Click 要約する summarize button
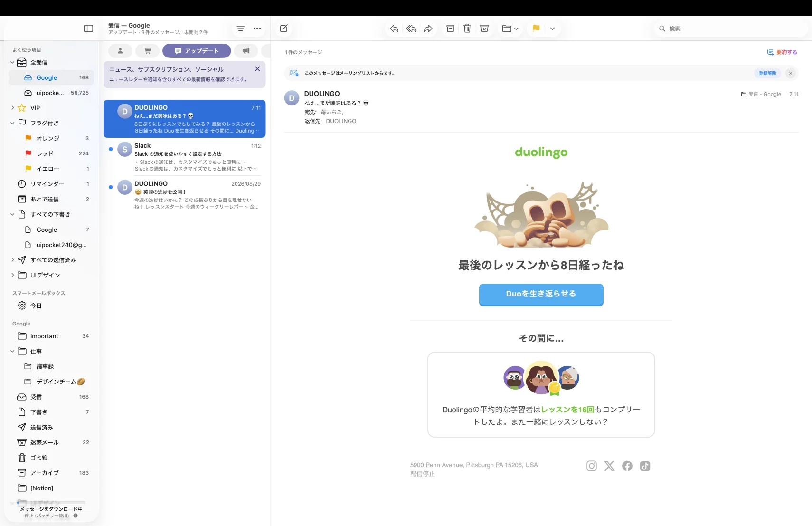The height and width of the screenshot is (526, 812). 782,52
